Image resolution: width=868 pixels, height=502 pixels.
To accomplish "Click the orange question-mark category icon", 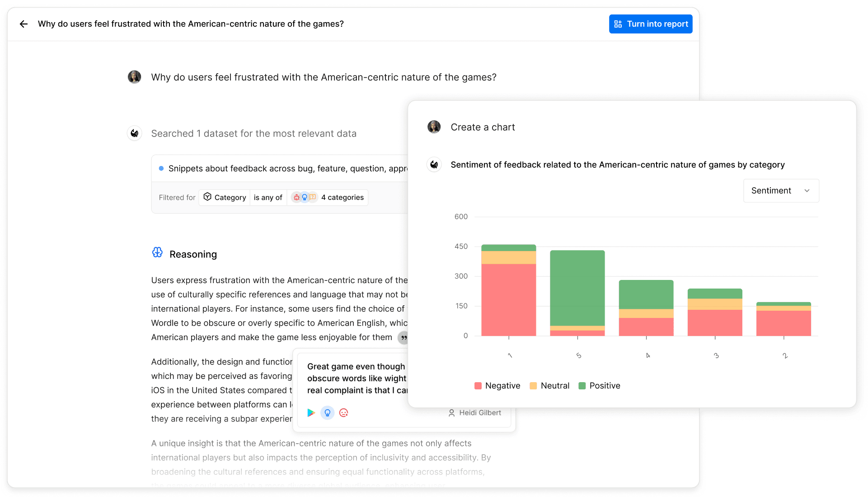I will pyautogui.click(x=313, y=197).
